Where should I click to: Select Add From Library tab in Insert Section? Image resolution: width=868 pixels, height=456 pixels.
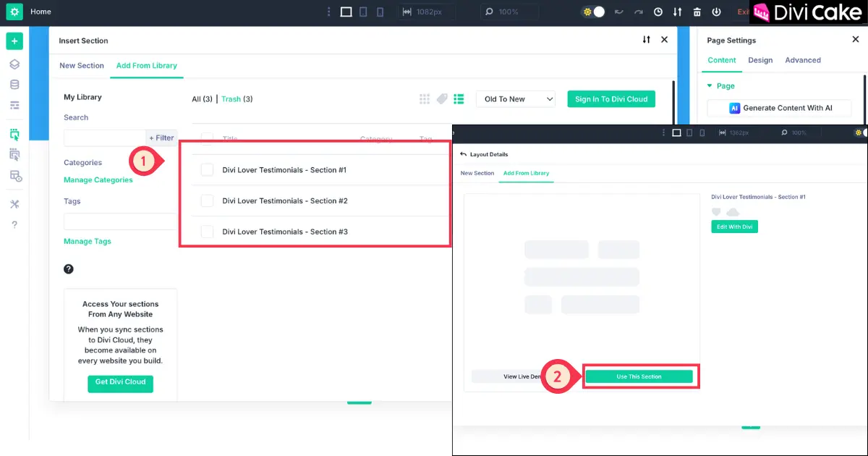pyautogui.click(x=147, y=65)
